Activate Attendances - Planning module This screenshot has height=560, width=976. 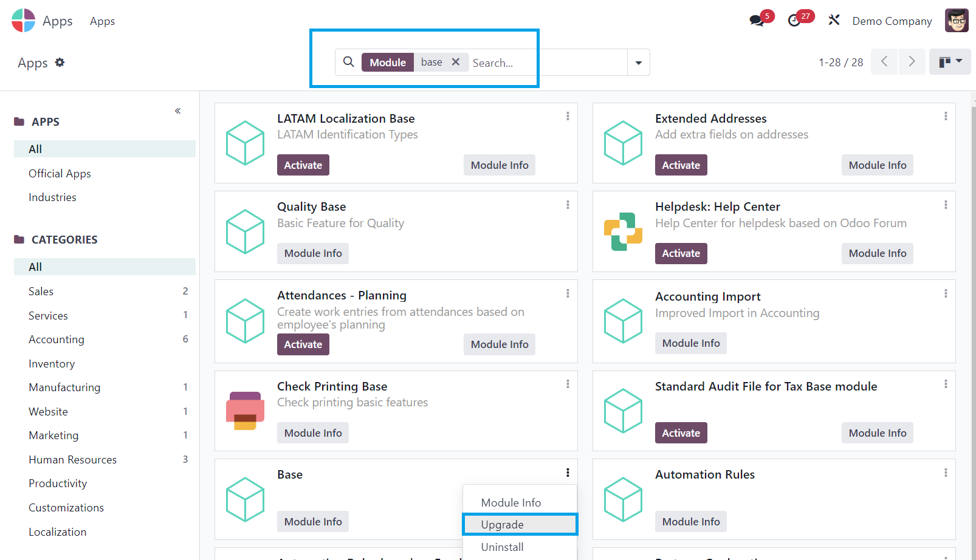point(303,344)
